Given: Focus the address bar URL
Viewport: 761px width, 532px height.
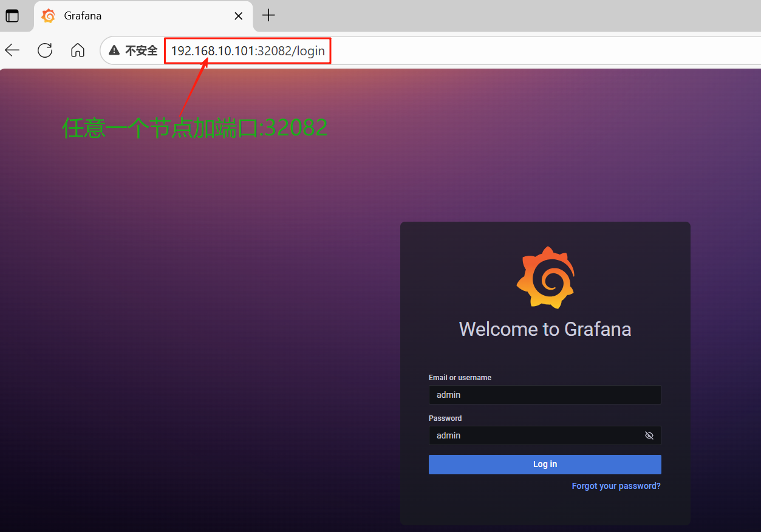Looking at the screenshot, I should [248, 51].
